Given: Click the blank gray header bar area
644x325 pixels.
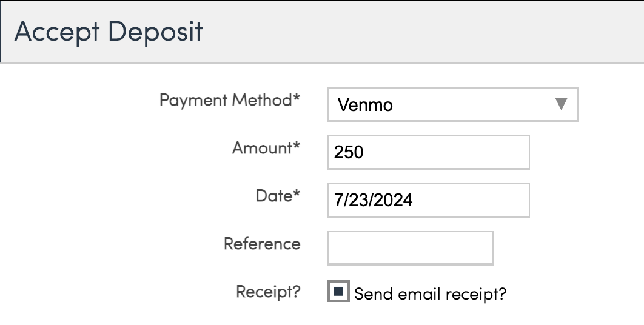Looking at the screenshot, I should coord(424,32).
